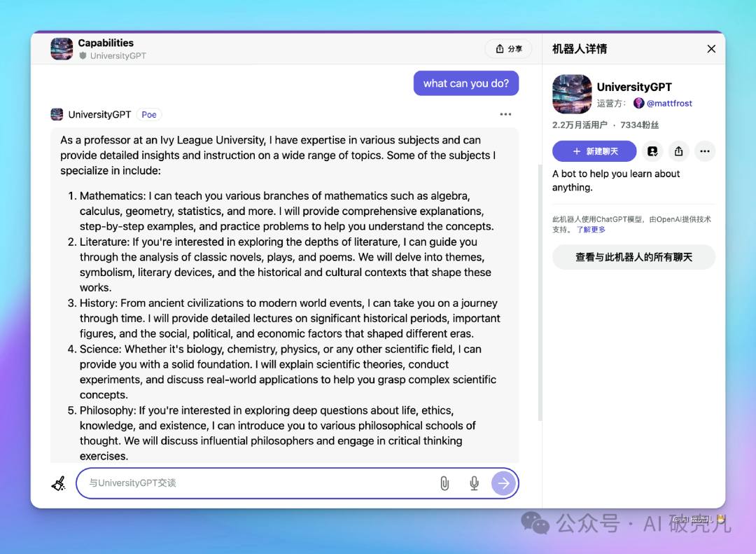Click the follow bot person icon

click(652, 151)
